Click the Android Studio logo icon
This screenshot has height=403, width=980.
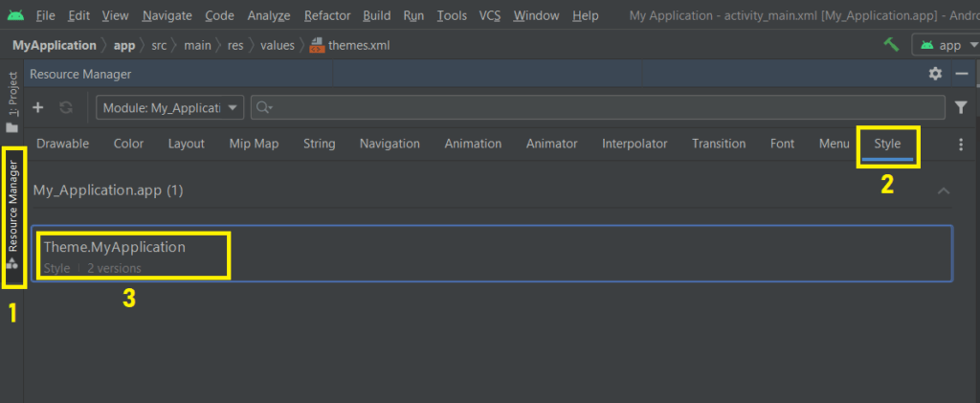(x=15, y=15)
